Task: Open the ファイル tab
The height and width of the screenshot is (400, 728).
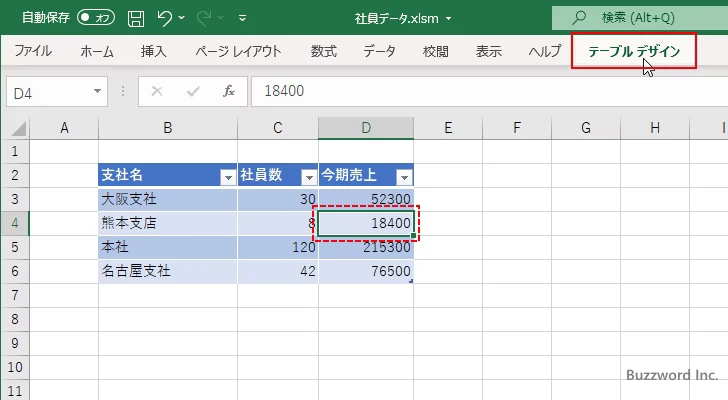Action: pos(33,51)
